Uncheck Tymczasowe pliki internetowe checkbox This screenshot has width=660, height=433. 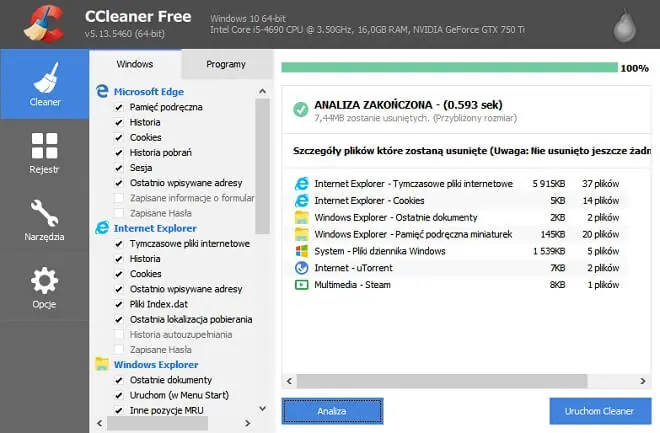pyautogui.click(x=119, y=244)
